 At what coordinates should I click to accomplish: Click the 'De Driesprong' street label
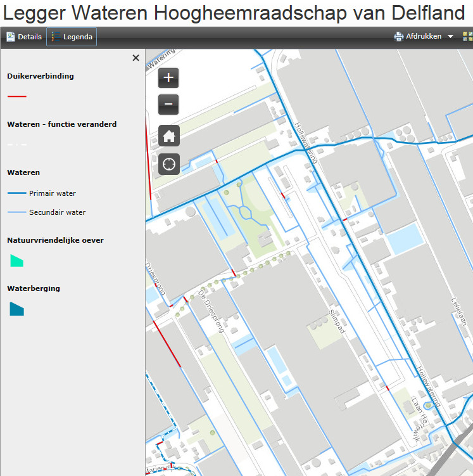[x=211, y=311]
